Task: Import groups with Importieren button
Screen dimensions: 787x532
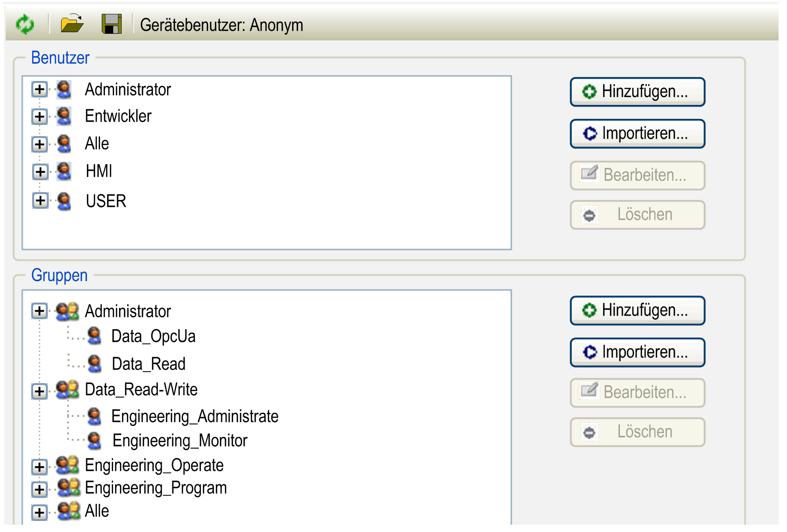Action: click(x=637, y=352)
